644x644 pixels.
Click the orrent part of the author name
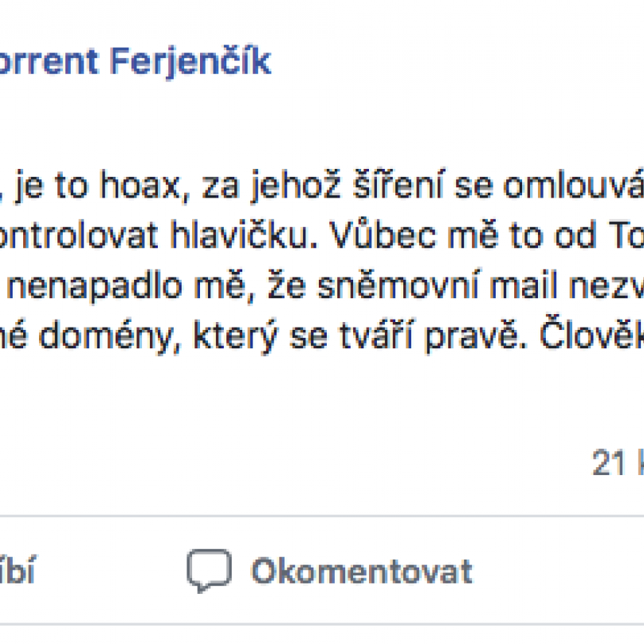pos(49,62)
